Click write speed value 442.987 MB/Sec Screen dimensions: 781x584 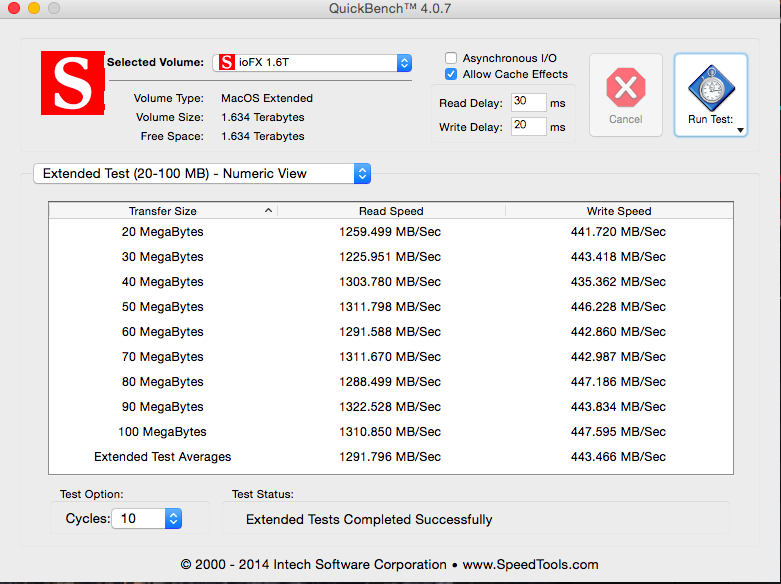point(618,357)
